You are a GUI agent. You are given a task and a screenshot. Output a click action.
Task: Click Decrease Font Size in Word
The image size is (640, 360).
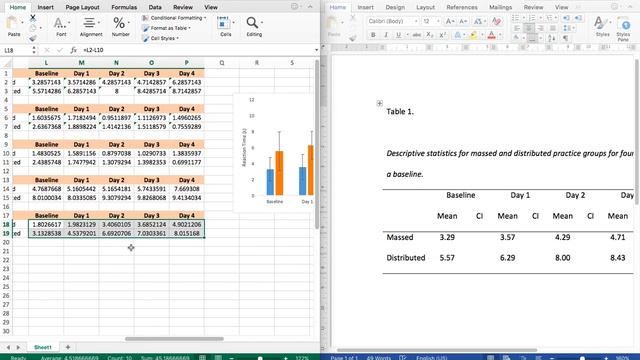click(463, 21)
